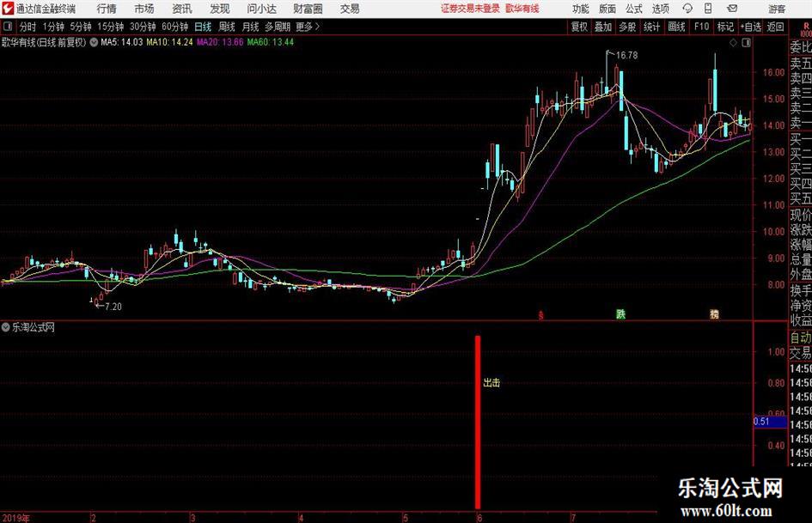Open the 多周期 multi-period view
The height and width of the screenshot is (523, 812).
pos(278,27)
